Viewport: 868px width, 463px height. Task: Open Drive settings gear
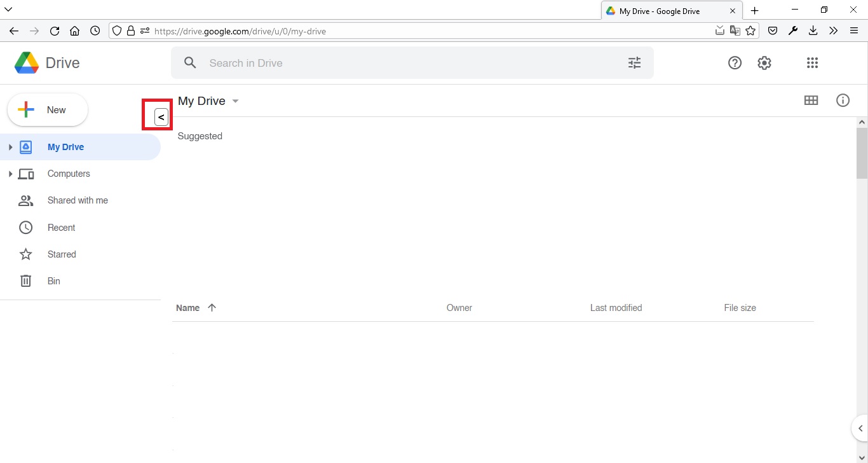pyautogui.click(x=764, y=62)
